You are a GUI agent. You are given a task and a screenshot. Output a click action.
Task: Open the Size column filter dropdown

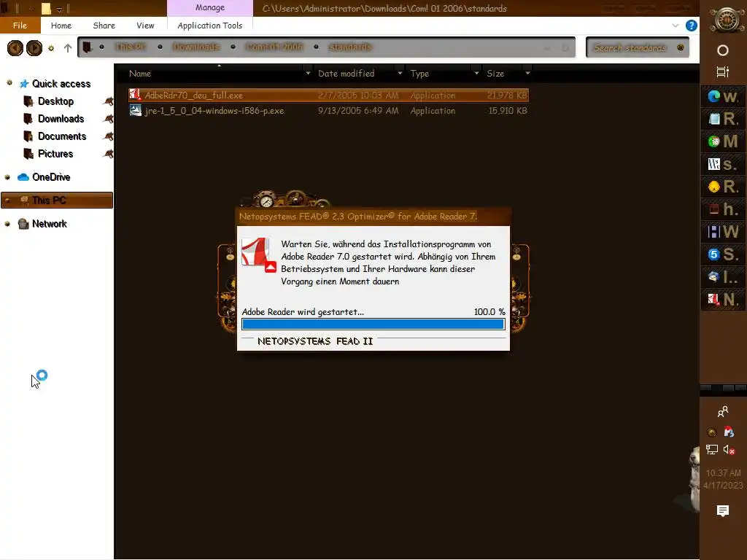(527, 74)
